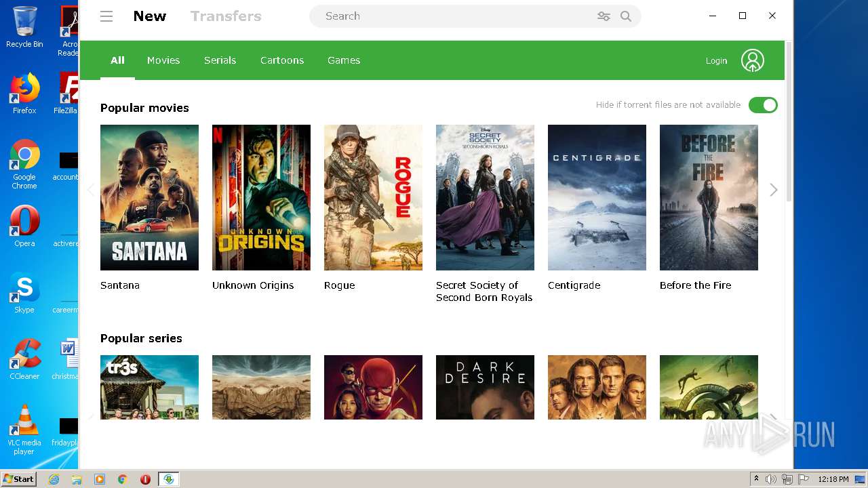Click the vertical scrollbar thumb
This screenshot has width=868, height=488.
[x=789, y=121]
